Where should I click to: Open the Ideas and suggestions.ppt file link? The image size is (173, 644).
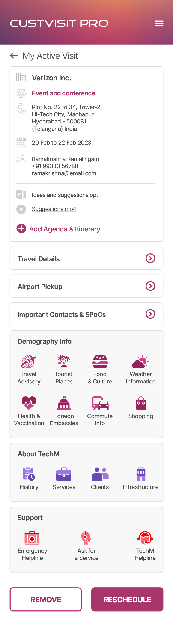coord(65,195)
